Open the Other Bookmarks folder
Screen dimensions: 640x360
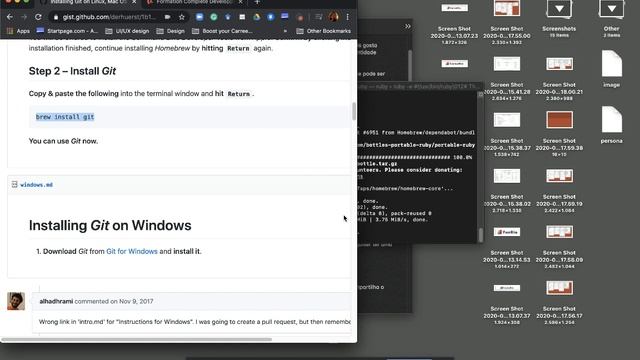(323, 31)
